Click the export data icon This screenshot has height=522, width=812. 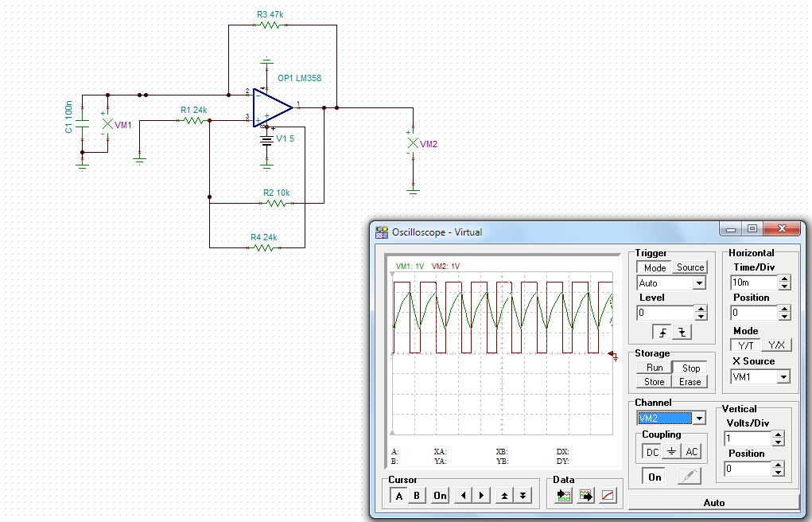point(586,496)
